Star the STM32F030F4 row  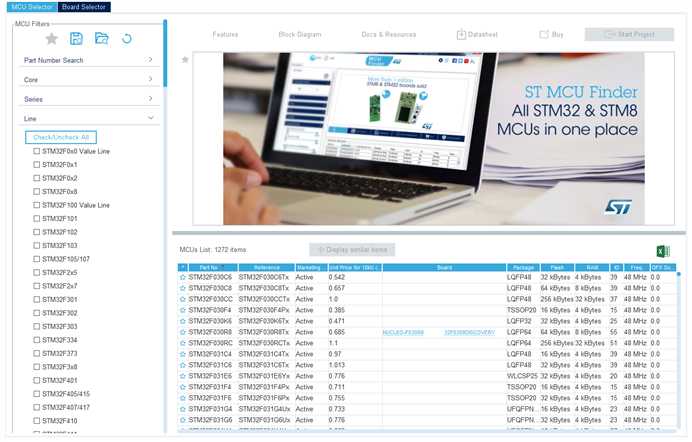pos(183,311)
